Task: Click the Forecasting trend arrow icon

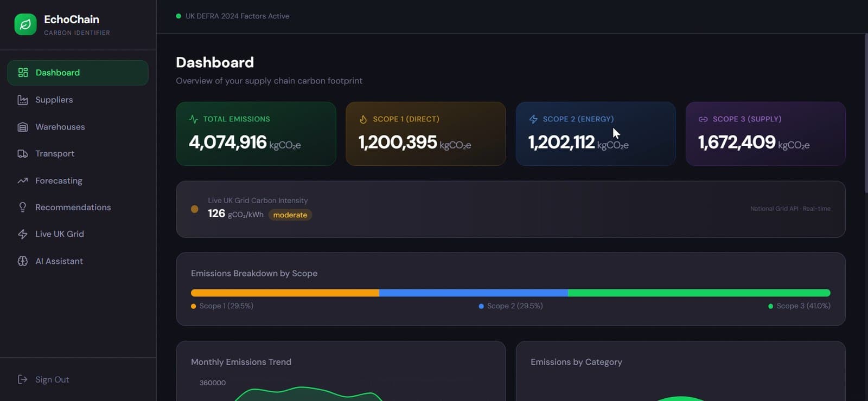Action: [x=23, y=180]
